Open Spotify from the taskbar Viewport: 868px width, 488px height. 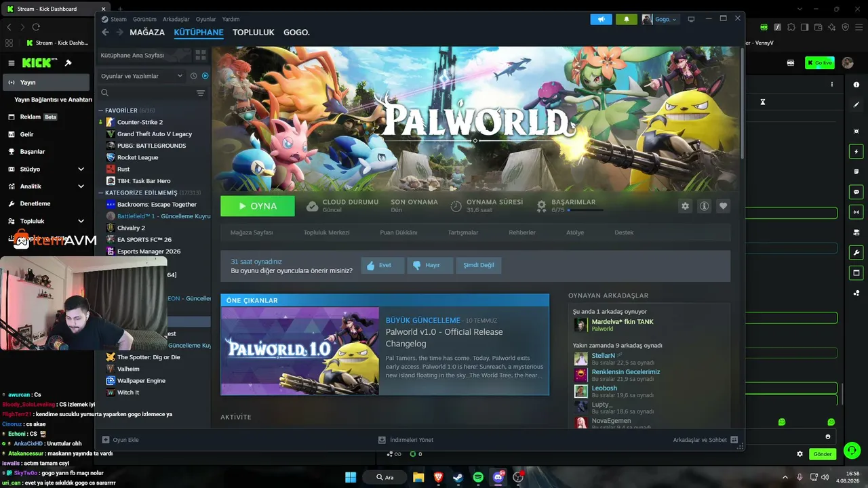click(x=478, y=477)
